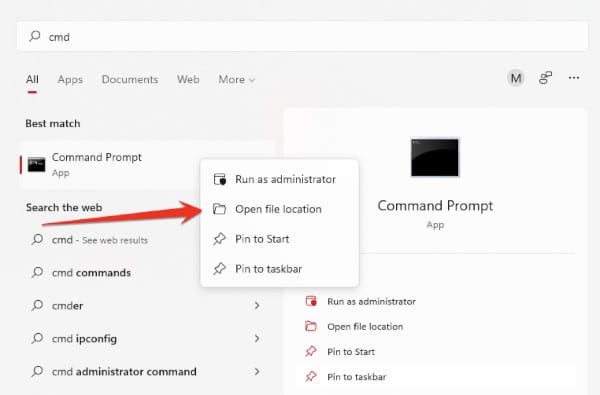Choose Pin to Start in context menu

pos(279,239)
